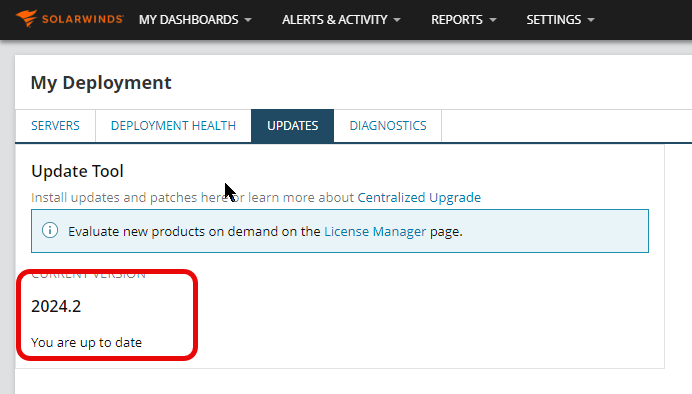Switch to the Diagnostics tab
The width and height of the screenshot is (692, 394).
388,126
